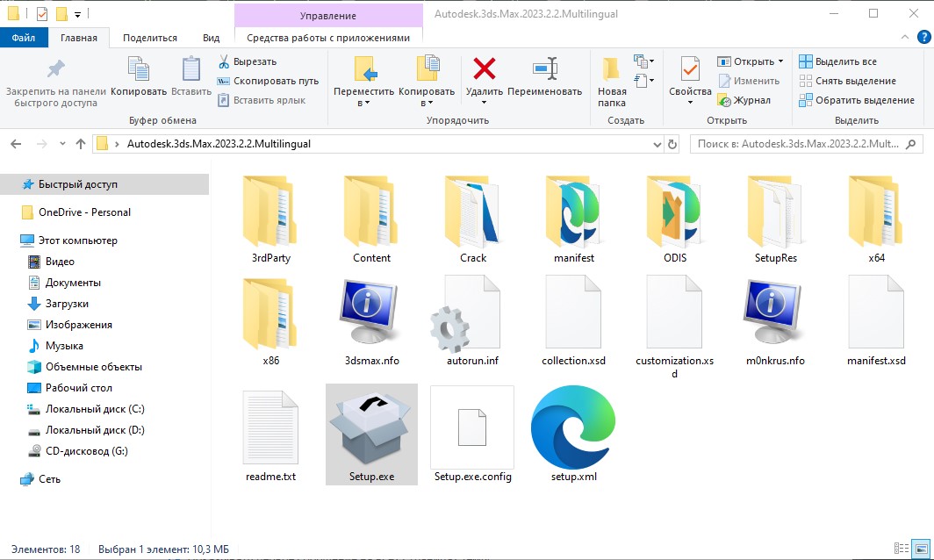The height and width of the screenshot is (560, 934).
Task: Open OneDrive - Personal in sidebar
Action: (x=84, y=212)
